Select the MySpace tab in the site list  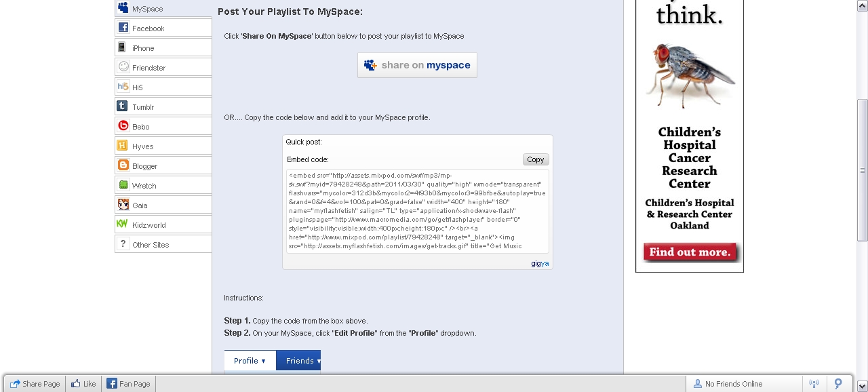coord(163,8)
